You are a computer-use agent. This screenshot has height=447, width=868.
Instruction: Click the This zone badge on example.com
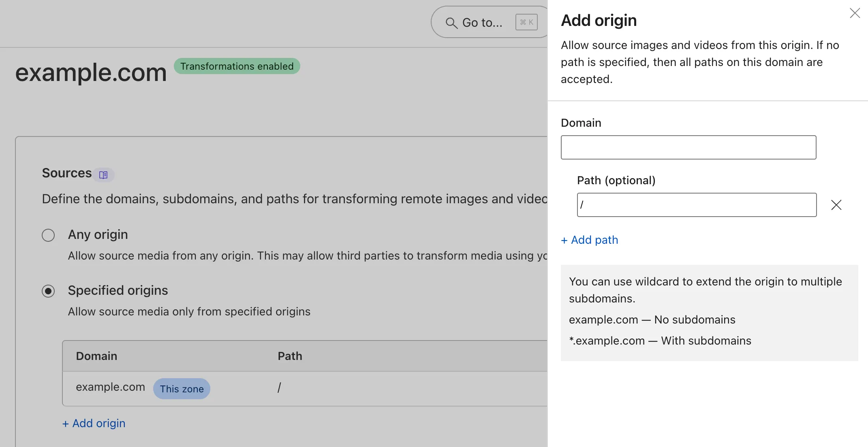click(181, 388)
